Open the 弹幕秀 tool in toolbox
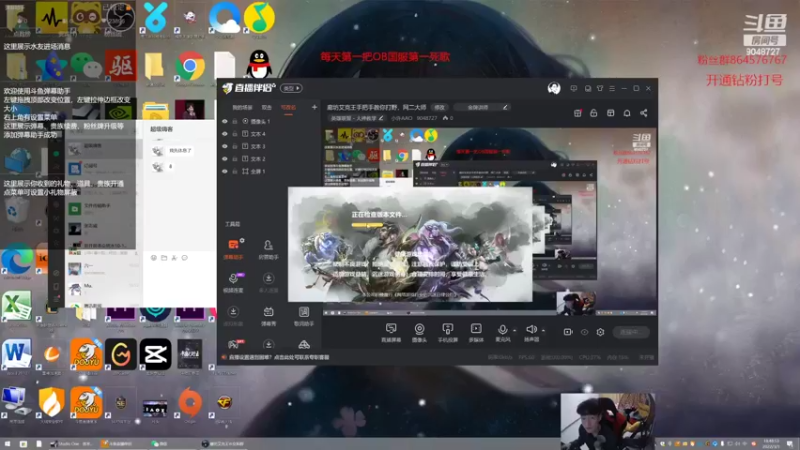Image resolution: width=800 pixels, height=450 pixels. [268, 315]
